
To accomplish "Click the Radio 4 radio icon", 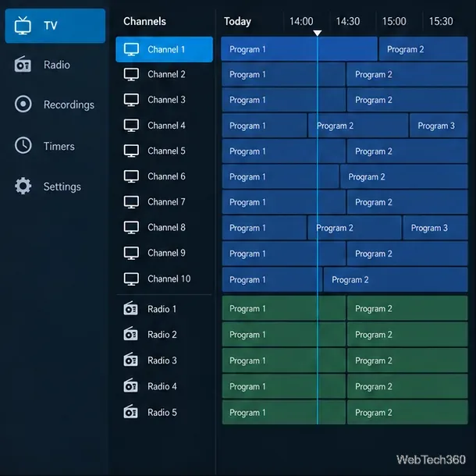I will tap(130, 385).
